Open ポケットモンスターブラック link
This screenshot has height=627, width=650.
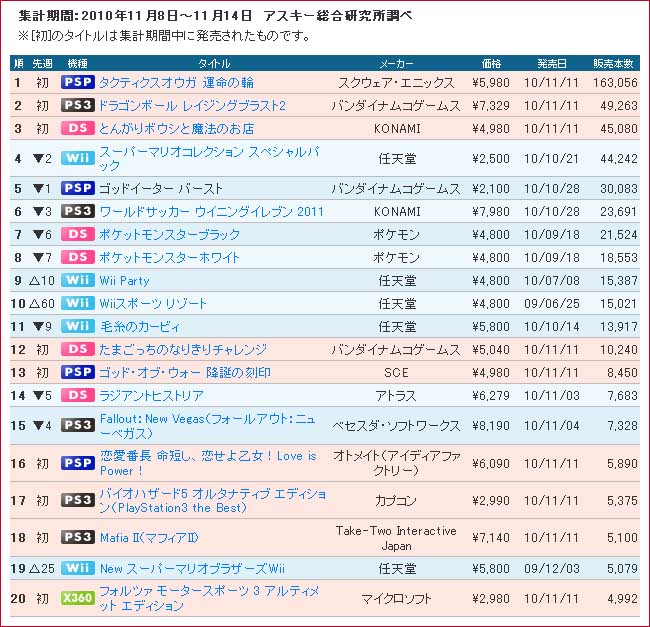point(170,235)
